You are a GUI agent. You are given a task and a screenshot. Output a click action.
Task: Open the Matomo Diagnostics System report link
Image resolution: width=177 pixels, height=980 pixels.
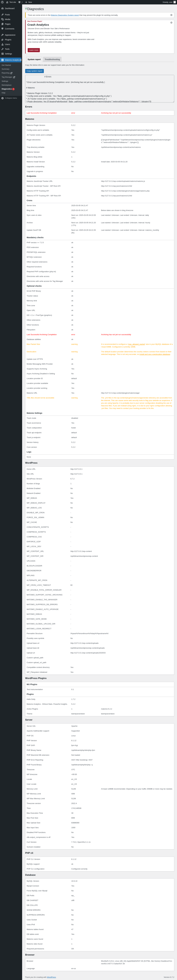pos(65,15)
